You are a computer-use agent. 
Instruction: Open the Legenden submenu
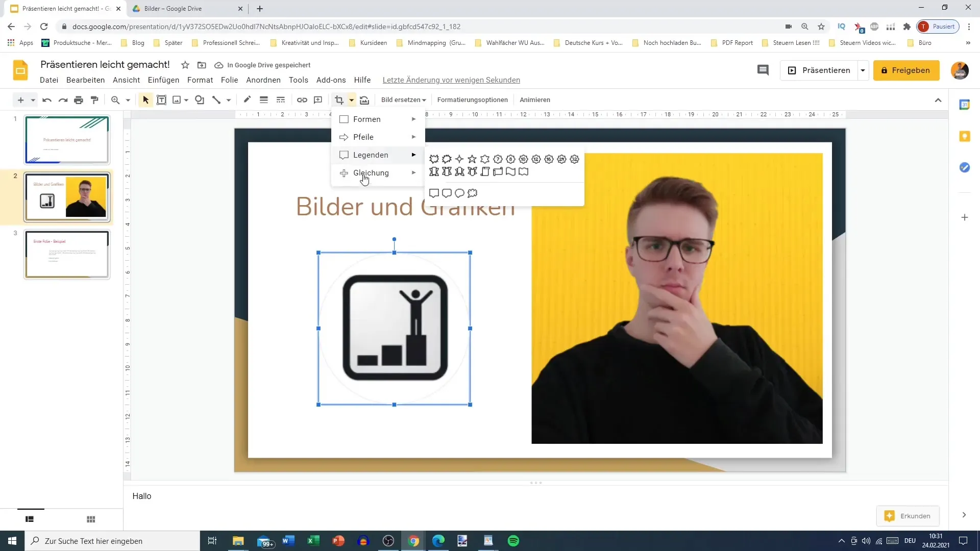coord(378,155)
